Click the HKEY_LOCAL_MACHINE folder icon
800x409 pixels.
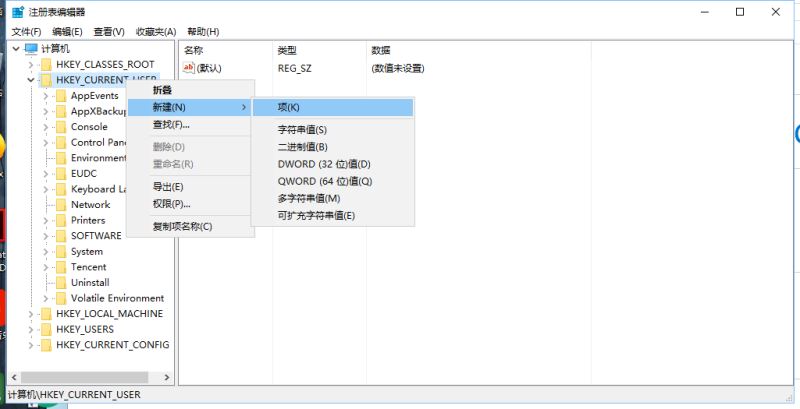click(46, 314)
